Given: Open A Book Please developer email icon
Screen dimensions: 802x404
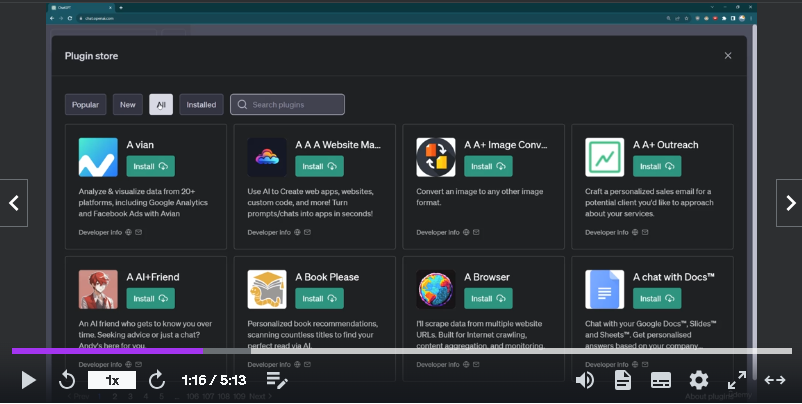Looking at the screenshot, I should pyautogui.click(x=307, y=365).
